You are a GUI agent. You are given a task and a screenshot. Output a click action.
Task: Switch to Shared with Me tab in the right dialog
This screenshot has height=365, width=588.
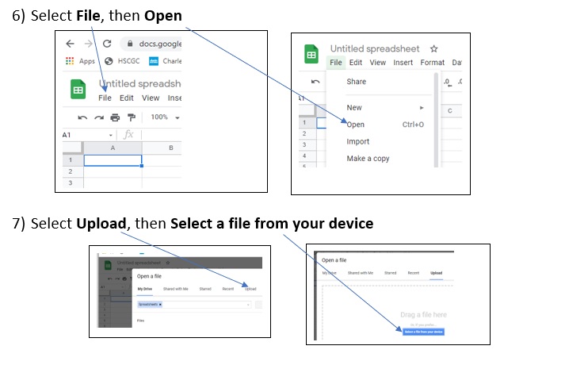point(361,273)
